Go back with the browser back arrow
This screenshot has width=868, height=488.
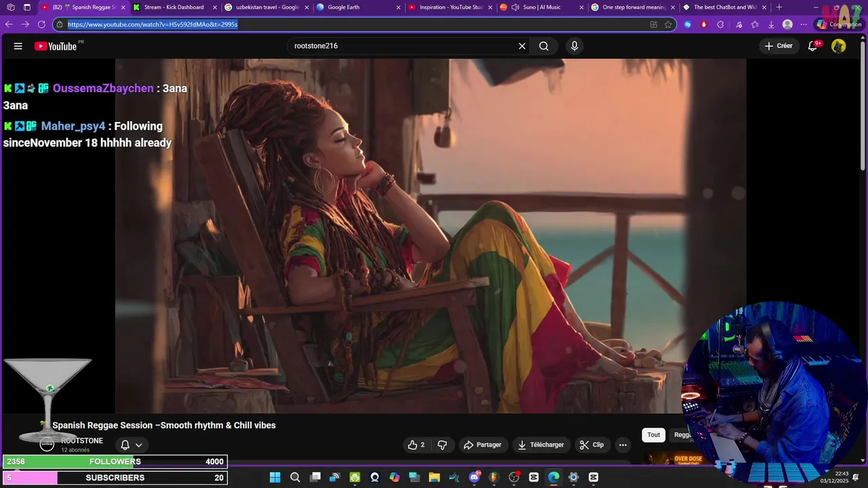(x=9, y=24)
